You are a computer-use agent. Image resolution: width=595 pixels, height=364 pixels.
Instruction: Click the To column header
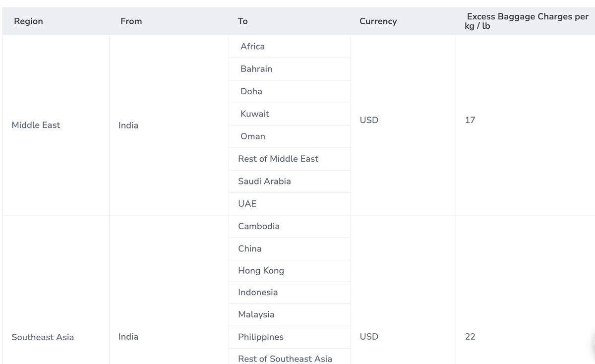242,21
